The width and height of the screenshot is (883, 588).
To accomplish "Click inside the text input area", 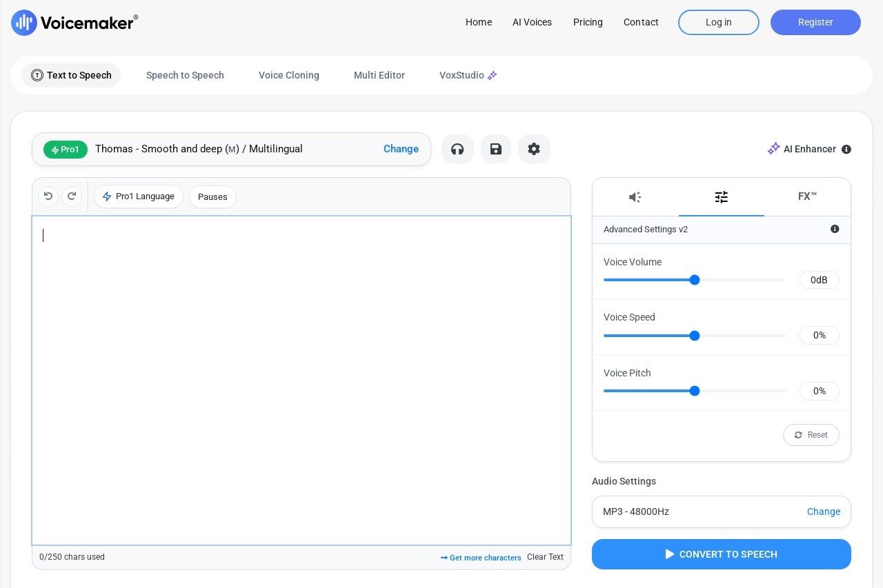I will [301, 379].
